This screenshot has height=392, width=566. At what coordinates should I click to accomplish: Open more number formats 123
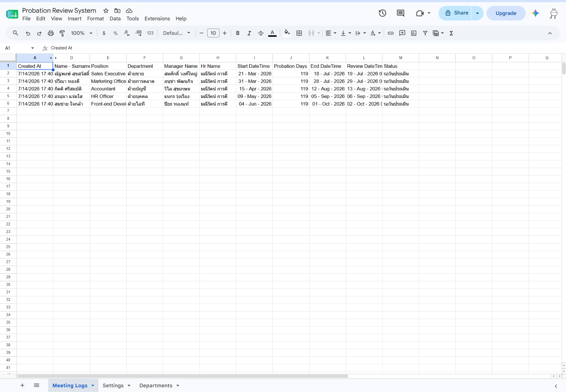pos(150,33)
